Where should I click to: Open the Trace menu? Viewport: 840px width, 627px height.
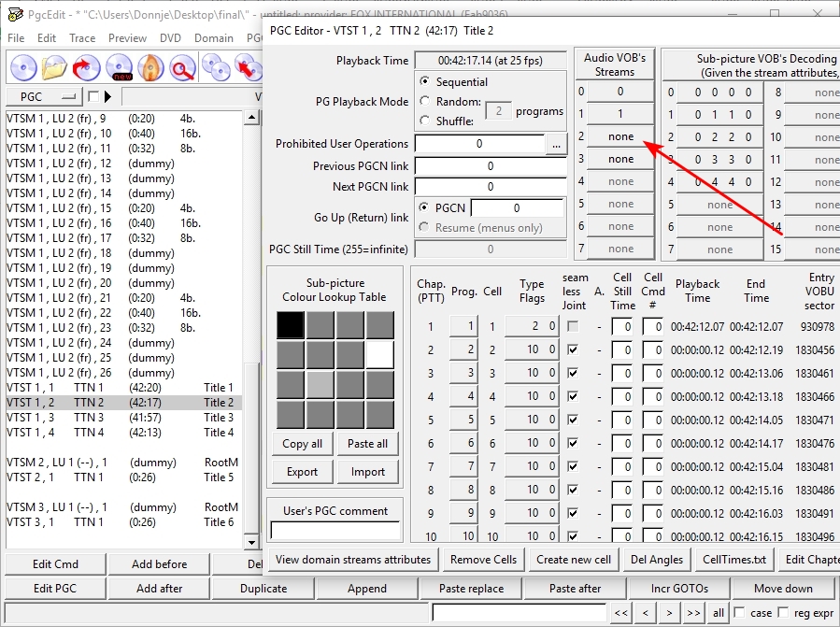pos(82,38)
